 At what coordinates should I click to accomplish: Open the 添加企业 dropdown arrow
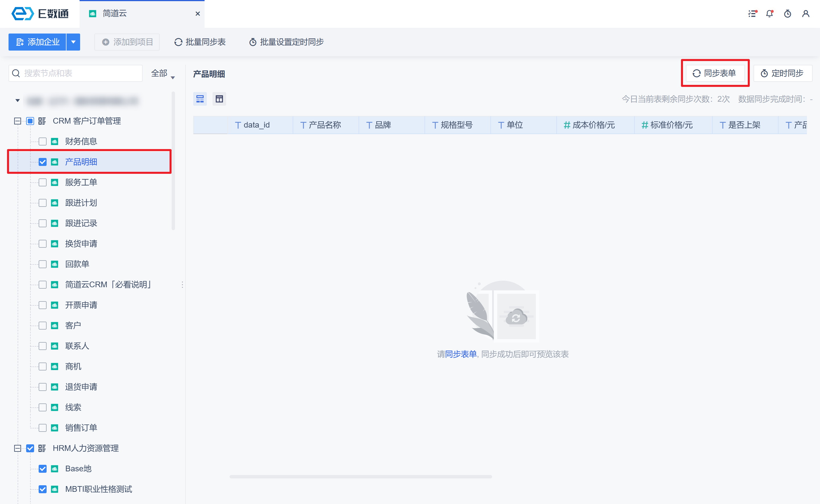point(73,42)
